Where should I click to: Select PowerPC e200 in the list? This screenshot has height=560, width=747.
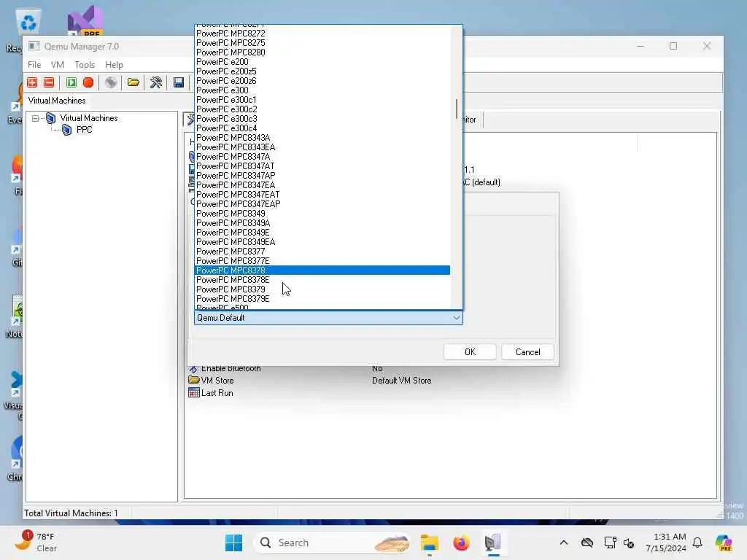pyautogui.click(x=322, y=61)
